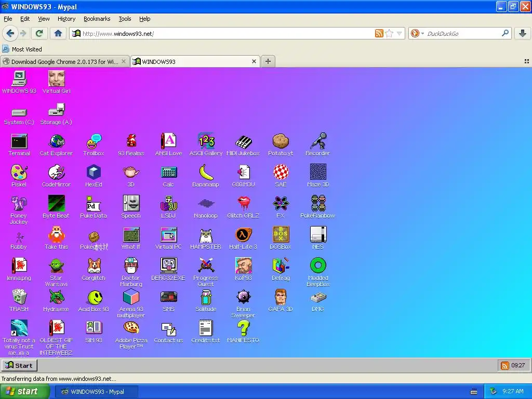Image resolution: width=532 pixels, height=399 pixels.
Task: Launch HAMPSTER
Action: coord(206,238)
